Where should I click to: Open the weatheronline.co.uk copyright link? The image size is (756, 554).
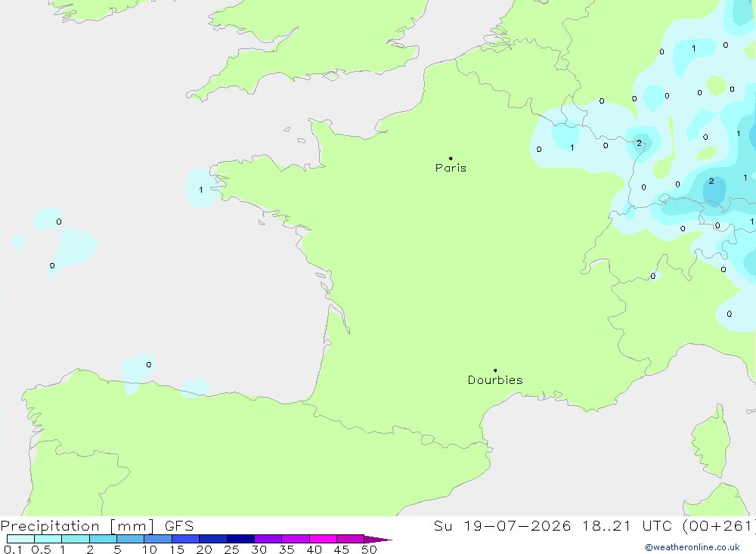(x=692, y=547)
